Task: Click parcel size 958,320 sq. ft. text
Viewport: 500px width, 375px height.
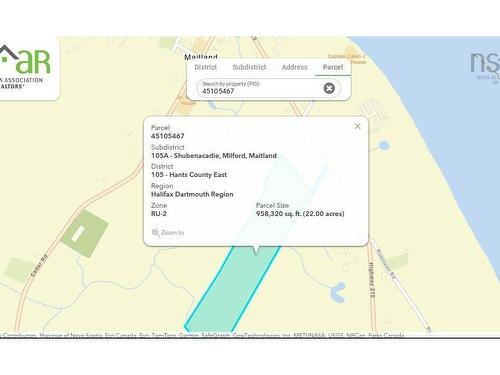Action: click(x=300, y=214)
